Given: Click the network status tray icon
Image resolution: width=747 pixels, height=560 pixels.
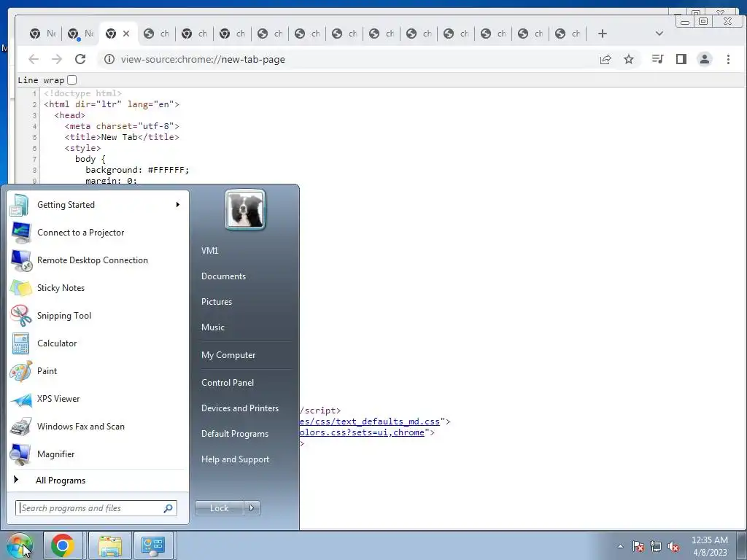Looking at the screenshot, I should (656, 546).
